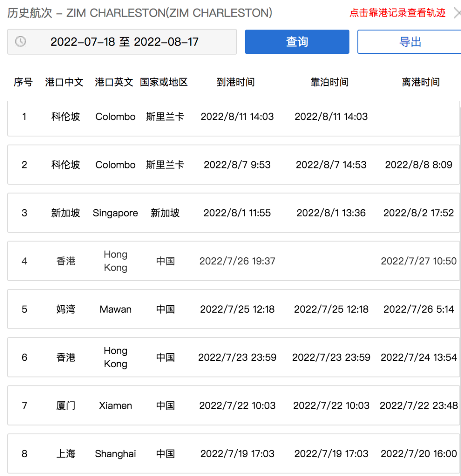Click the 查询 button to search voyages
This screenshot has width=461, height=476.
point(297,41)
